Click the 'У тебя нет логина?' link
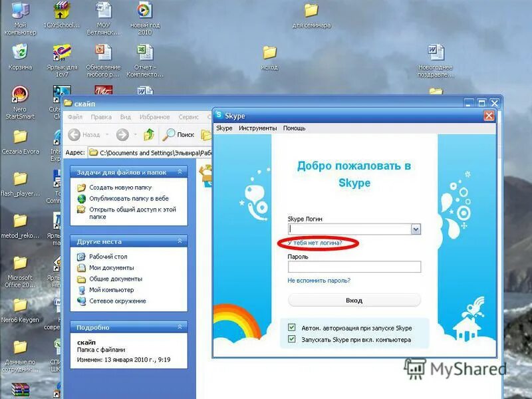The width and height of the screenshot is (532, 399). [x=315, y=241]
